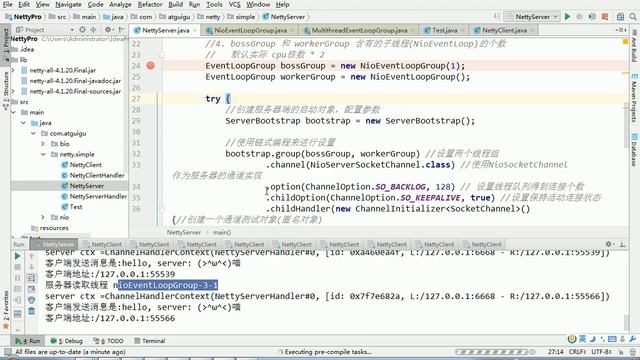Screen dimensions: 640x360
Task: Pause output in the Run console sidebar
Action: click(17, 278)
